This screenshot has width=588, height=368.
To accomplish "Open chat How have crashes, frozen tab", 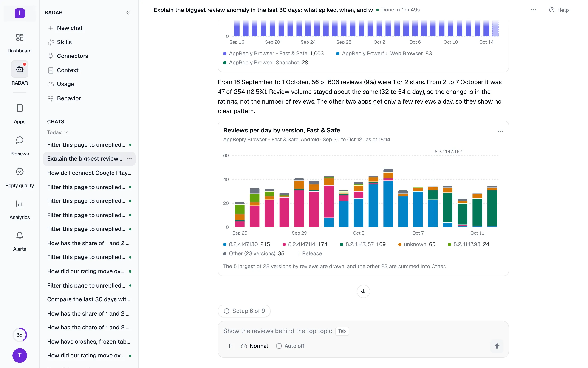I will click(89, 342).
